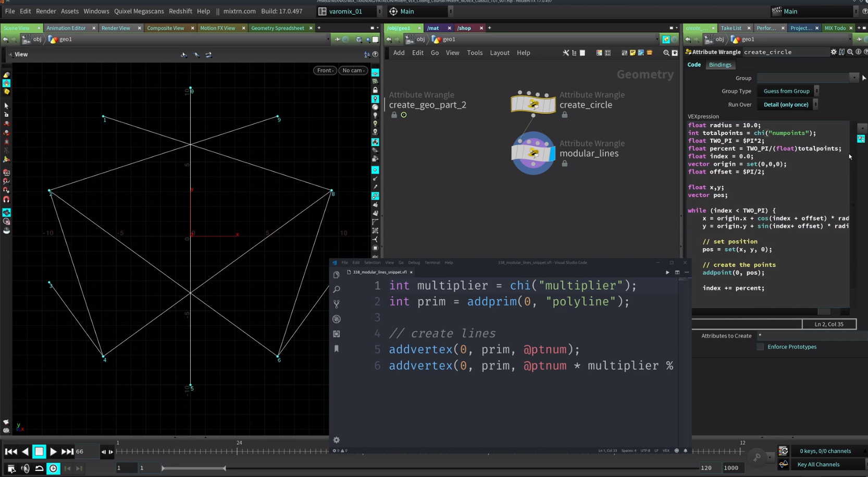Toggle the lock flag under modular_lines node
The image size is (868, 477).
[x=564, y=164]
